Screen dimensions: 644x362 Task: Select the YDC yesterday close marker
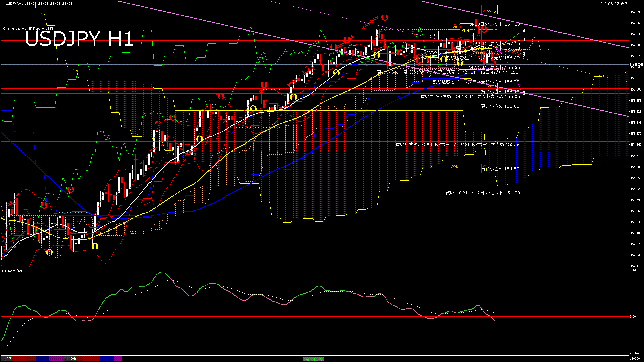coord(433,35)
